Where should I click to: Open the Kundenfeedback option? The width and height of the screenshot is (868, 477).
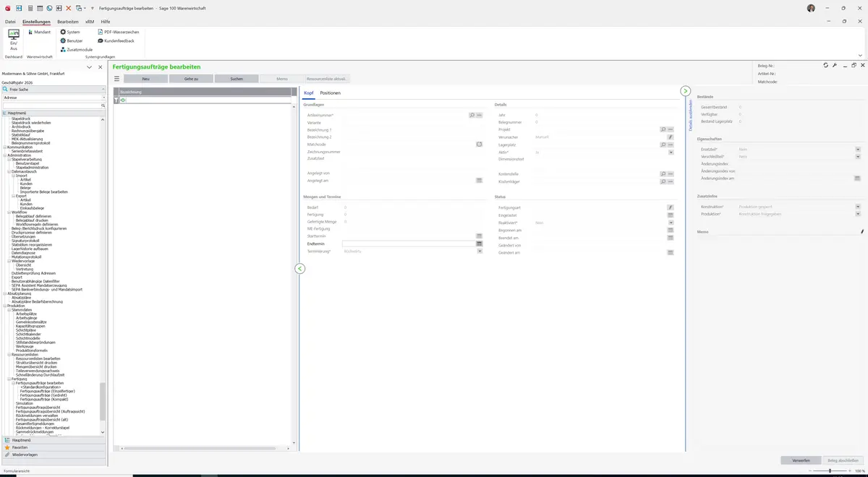click(116, 40)
